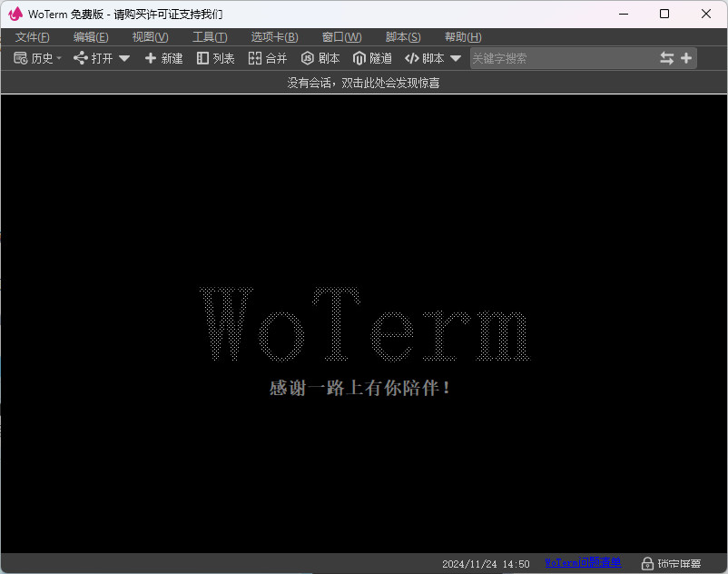Image resolution: width=728 pixels, height=574 pixels.
Task: Expand the 脚本 dropdown arrow in toolbar
Action: pos(456,58)
